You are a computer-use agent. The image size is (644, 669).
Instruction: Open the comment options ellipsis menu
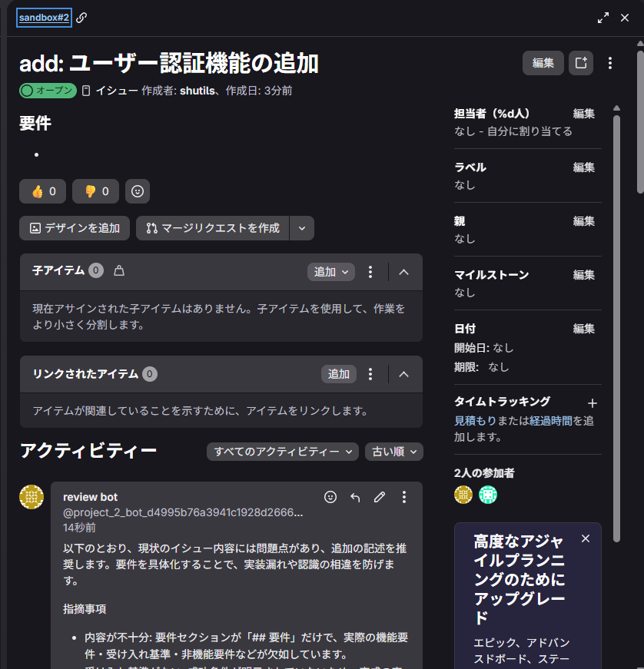pos(404,497)
